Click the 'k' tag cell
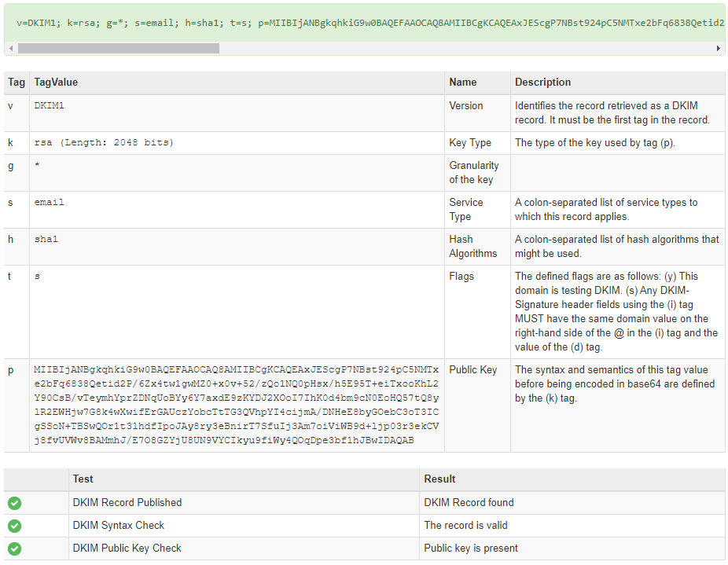This screenshot has height=565, width=728. [x=11, y=142]
